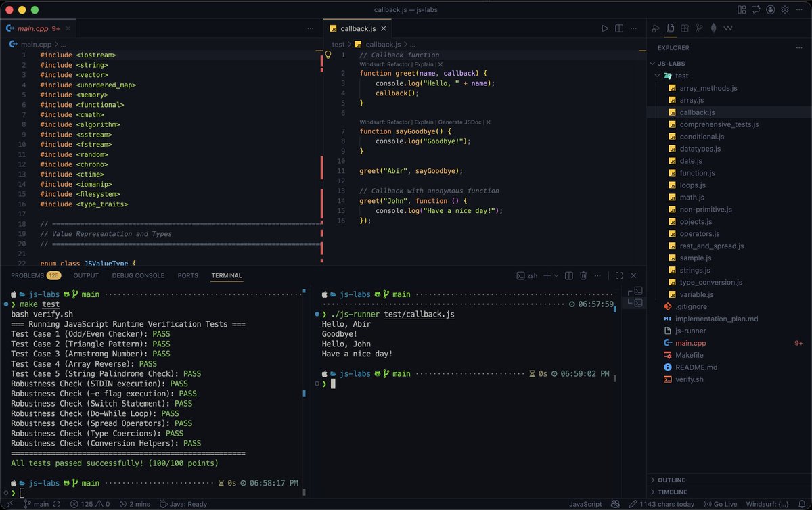This screenshot has width=812, height=510.
Task: Open rest_and_spread.js in the explorer
Action: [727, 246]
